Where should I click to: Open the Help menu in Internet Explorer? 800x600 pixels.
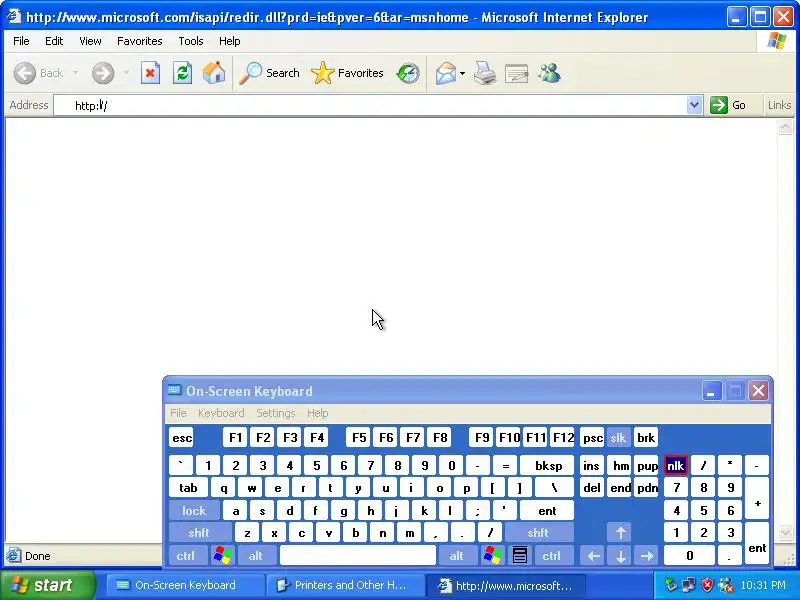pos(230,41)
